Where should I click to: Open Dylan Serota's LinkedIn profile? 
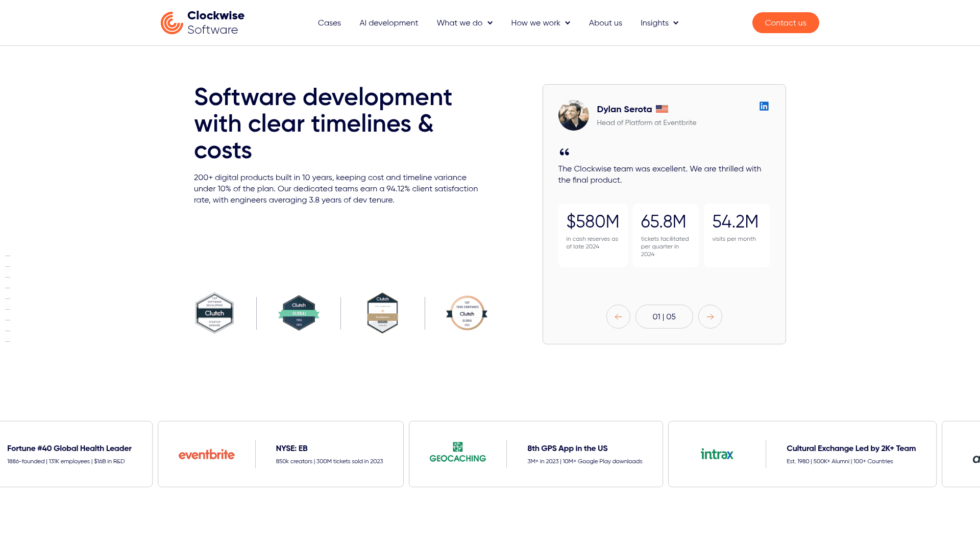(764, 106)
